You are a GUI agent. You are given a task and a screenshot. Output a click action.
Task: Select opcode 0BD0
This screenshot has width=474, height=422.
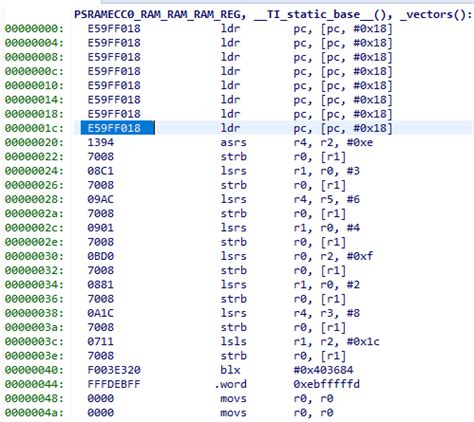click(101, 256)
